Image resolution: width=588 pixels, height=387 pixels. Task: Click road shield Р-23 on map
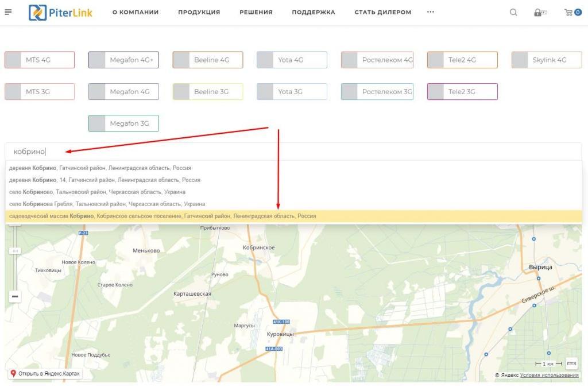(83, 233)
